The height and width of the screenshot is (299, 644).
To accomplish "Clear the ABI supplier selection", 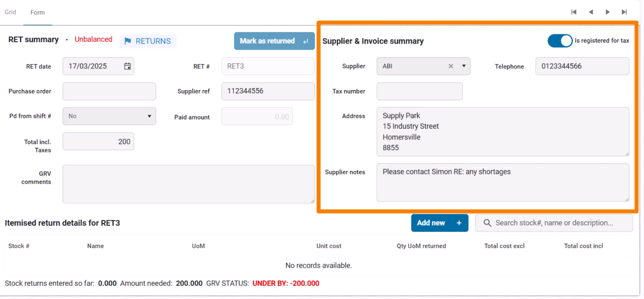I will pos(451,66).
